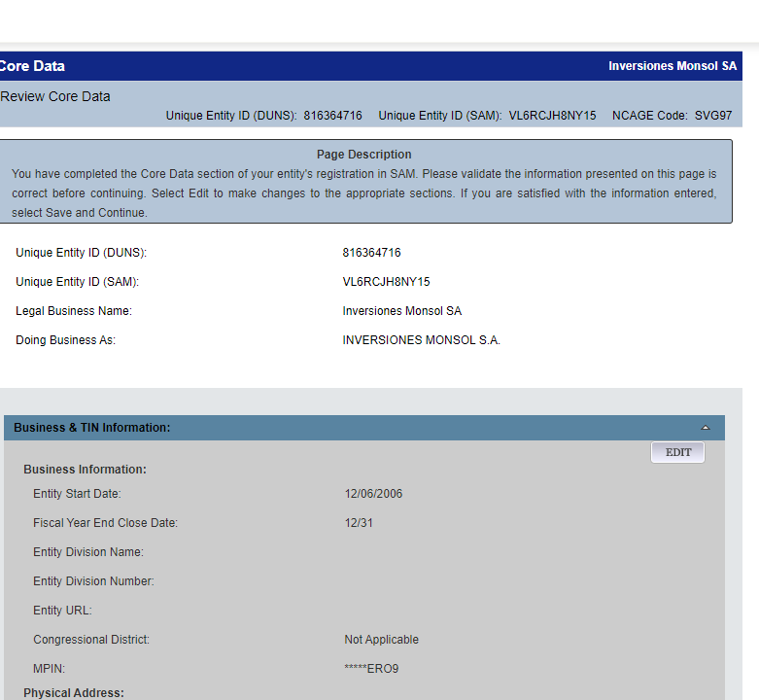Select SAM ID value below the Page Description
This screenshot has height=700, width=759.
coord(386,282)
